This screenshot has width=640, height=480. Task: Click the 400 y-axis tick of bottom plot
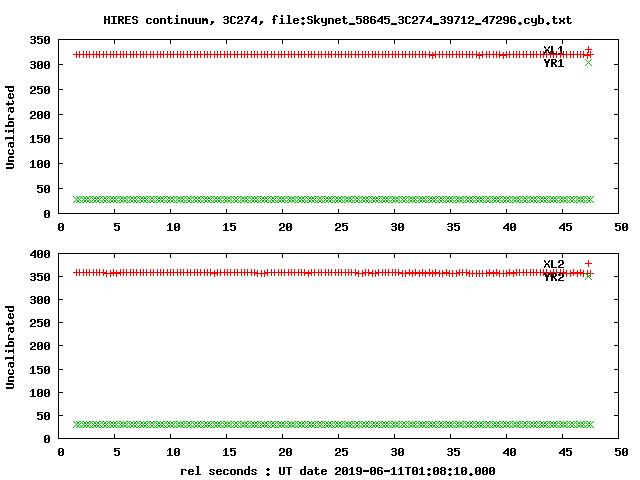pyautogui.click(x=40, y=254)
